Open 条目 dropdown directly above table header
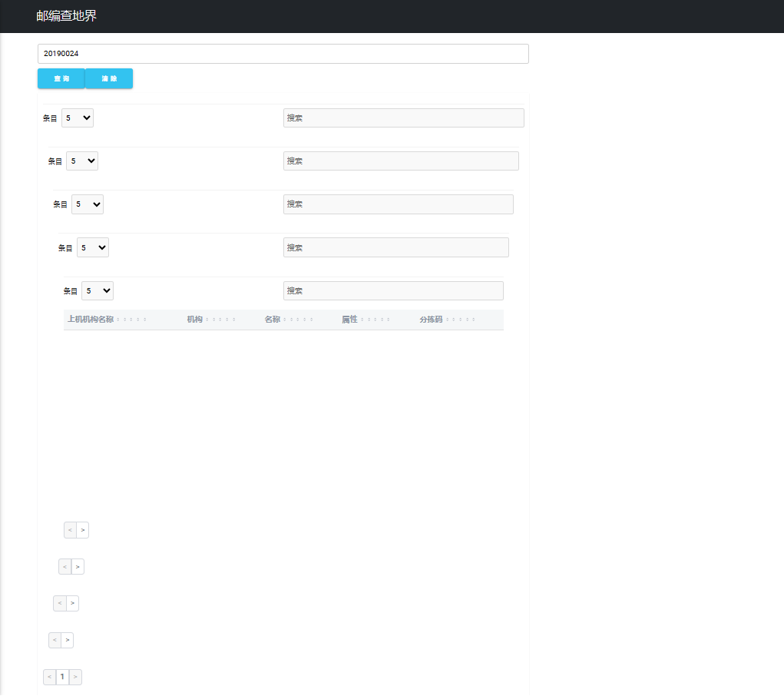 98,290
